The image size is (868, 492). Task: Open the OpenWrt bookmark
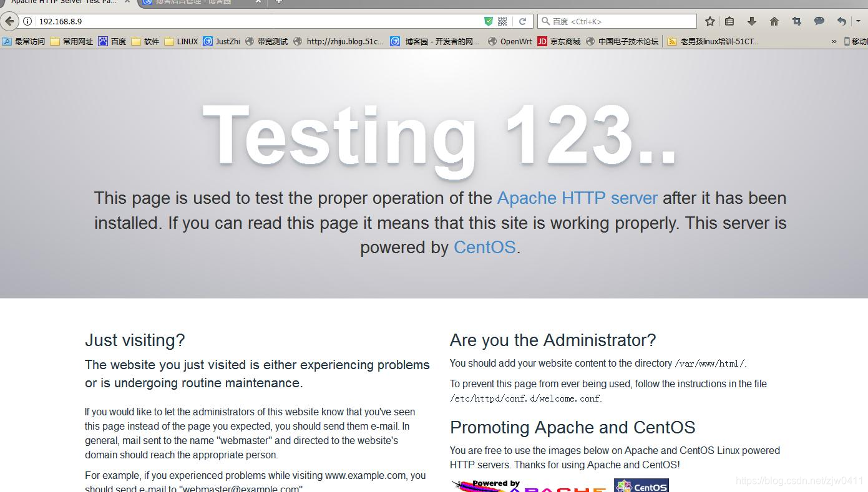pyautogui.click(x=510, y=42)
